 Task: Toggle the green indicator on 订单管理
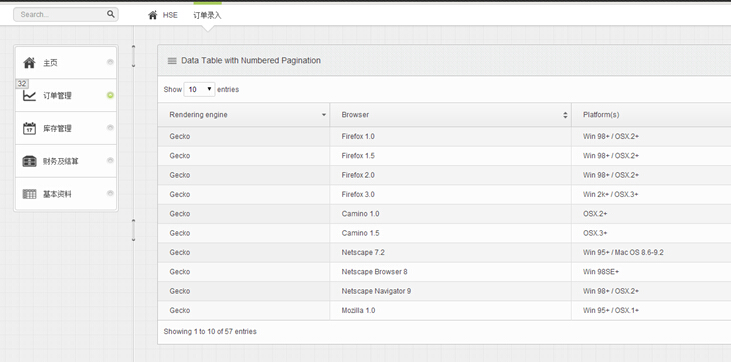(110, 95)
